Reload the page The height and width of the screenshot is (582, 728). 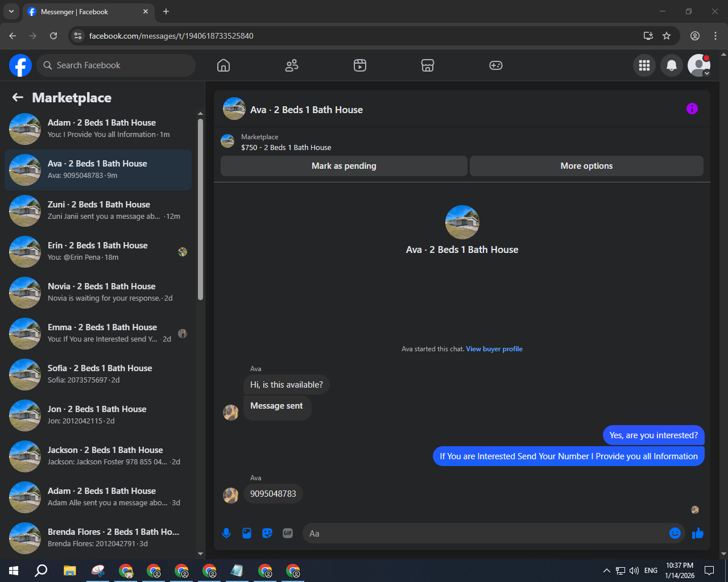pyautogui.click(x=53, y=36)
